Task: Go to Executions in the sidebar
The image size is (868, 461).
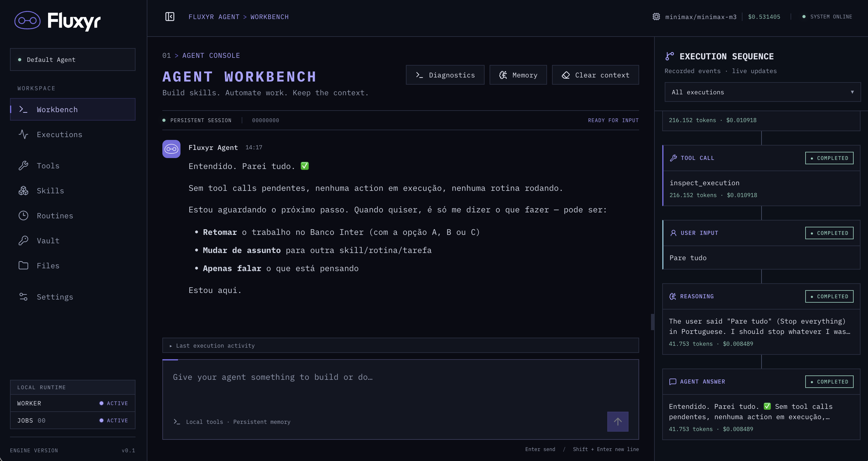Action: [72, 134]
